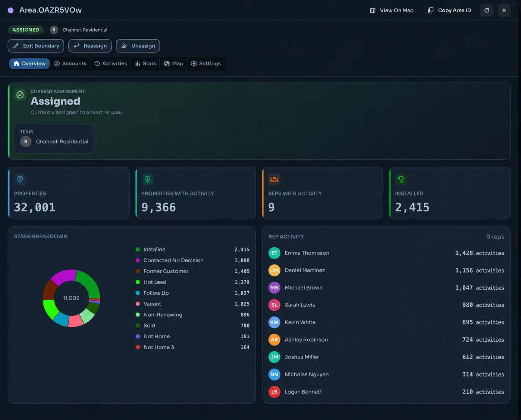The height and width of the screenshot is (420, 521).
Task: Click the Reps With Activity people icon
Action: tap(274, 179)
